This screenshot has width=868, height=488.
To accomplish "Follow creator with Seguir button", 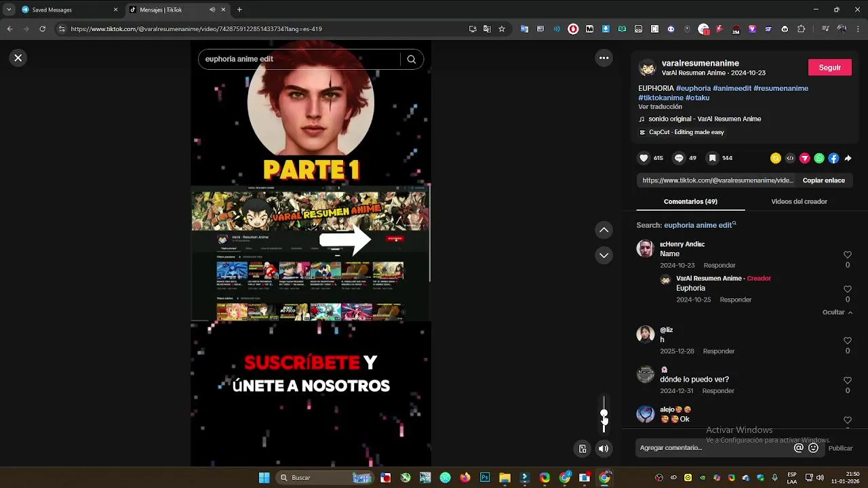I will 830,68.
